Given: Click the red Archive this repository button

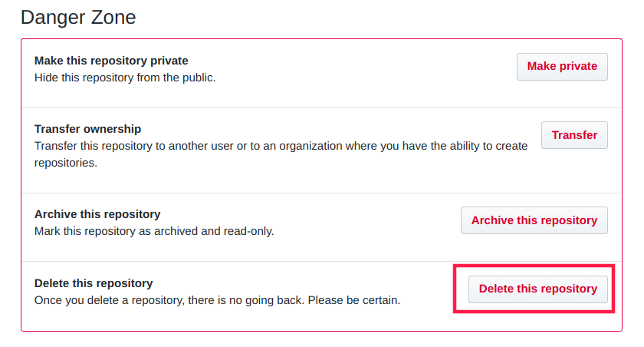Looking at the screenshot, I should coord(534,220).
